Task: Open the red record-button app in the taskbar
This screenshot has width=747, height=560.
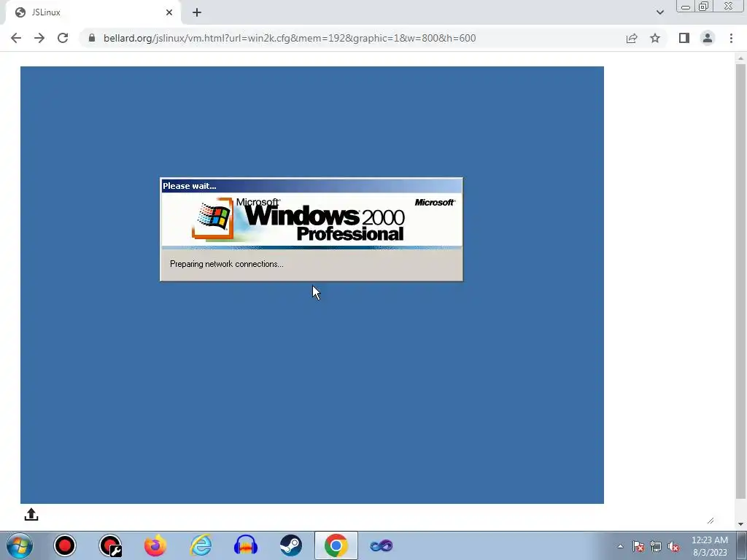Action: coord(65,545)
